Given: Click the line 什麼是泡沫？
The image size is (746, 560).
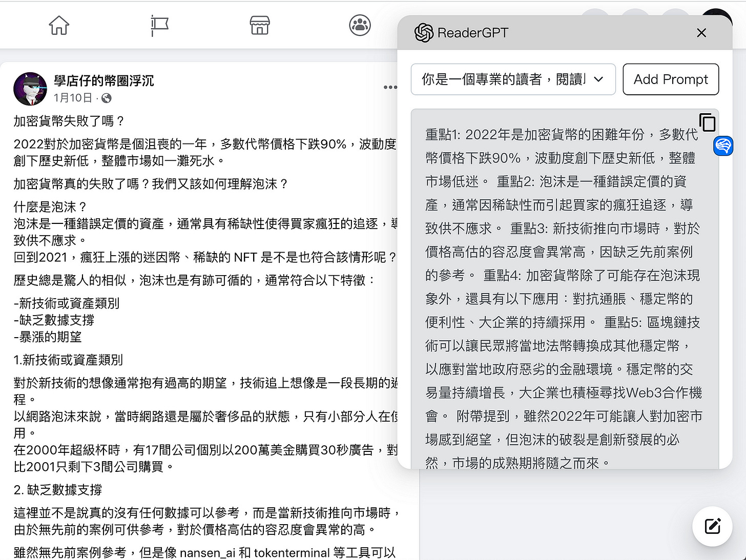Looking at the screenshot, I should tap(51, 207).
